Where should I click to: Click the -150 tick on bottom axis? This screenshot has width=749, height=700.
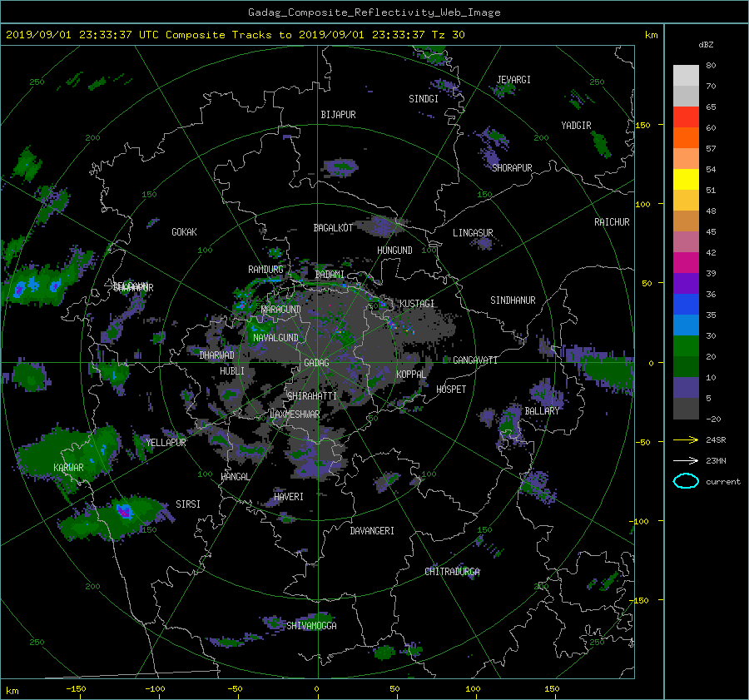(x=76, y=688)
